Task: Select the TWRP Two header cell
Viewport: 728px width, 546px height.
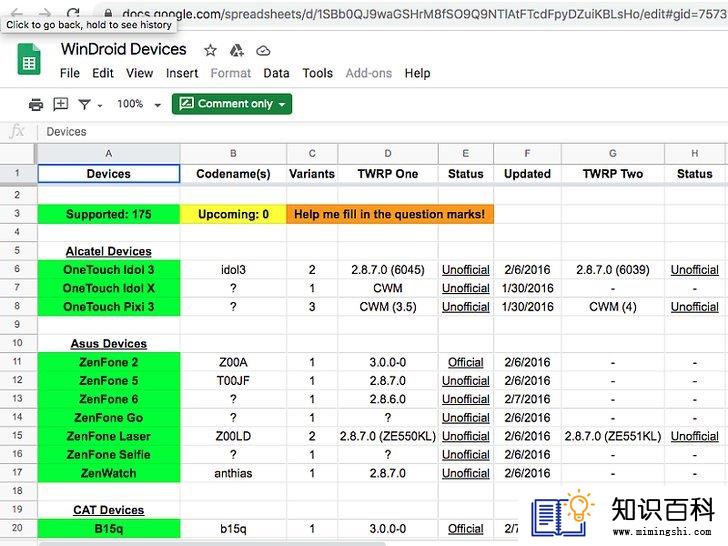Action: tap(613, 174)
